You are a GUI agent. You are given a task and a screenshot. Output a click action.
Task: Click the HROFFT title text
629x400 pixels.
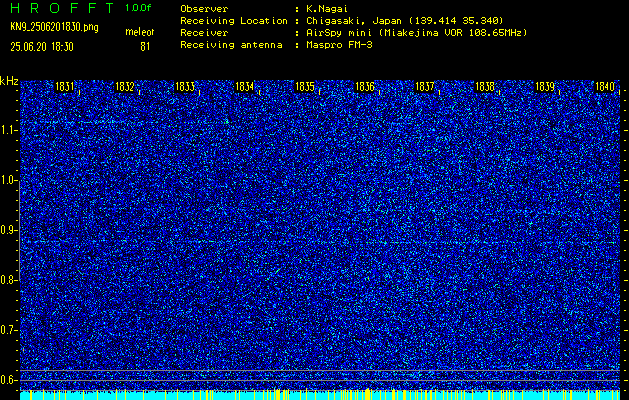tap(62, 8)
